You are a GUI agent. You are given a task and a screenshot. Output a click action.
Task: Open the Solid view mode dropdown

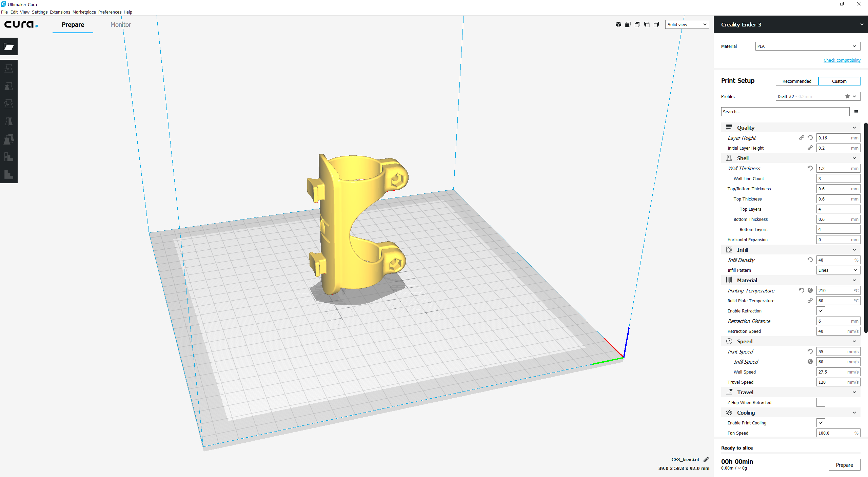[687, 24]
